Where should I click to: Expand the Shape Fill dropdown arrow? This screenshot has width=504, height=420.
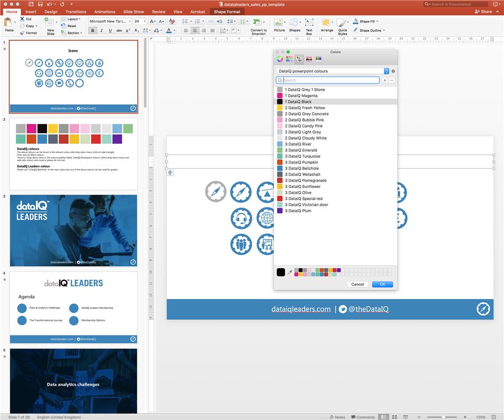coord(377,22)
